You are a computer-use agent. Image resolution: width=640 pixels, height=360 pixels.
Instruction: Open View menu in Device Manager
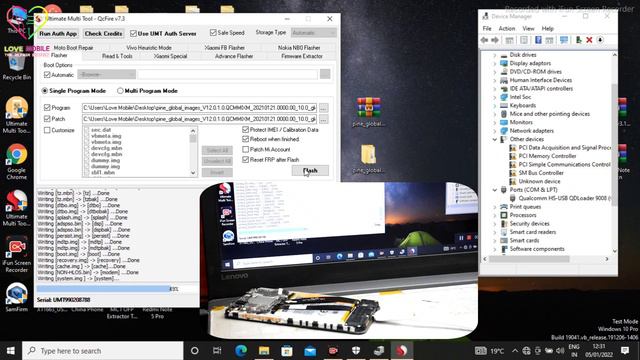point(528,29)
